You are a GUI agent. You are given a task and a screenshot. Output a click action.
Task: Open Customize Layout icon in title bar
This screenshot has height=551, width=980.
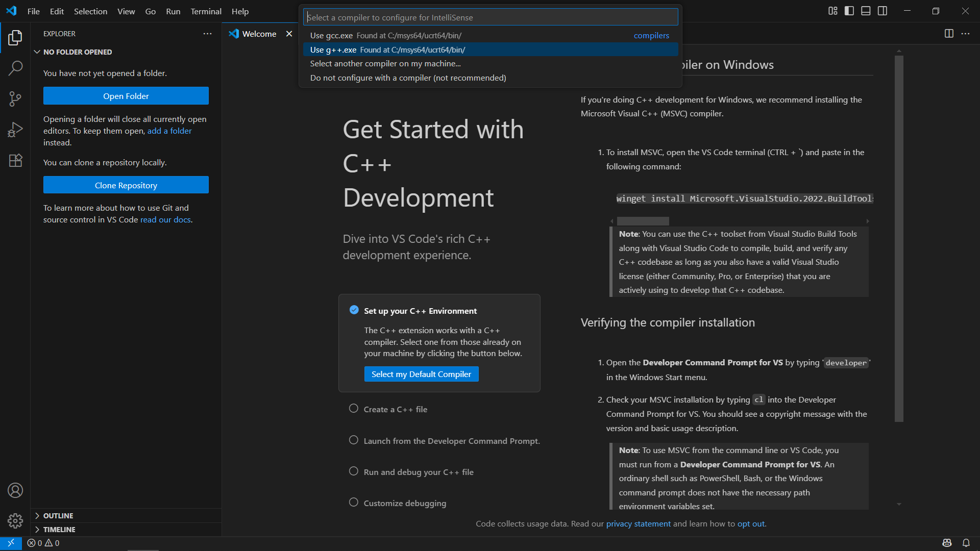[833, 11]
